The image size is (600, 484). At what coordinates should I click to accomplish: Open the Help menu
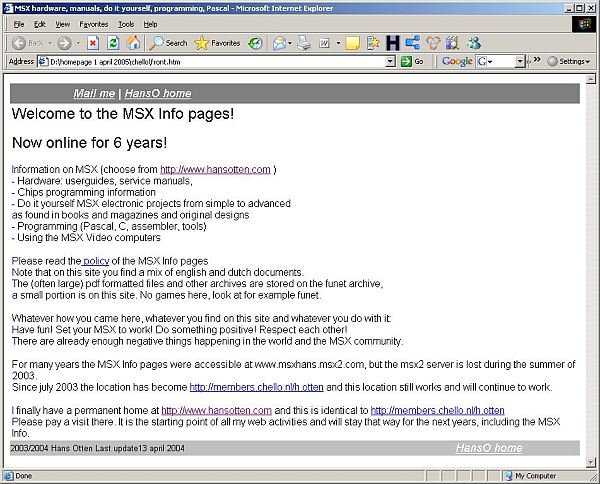point(150,24)
